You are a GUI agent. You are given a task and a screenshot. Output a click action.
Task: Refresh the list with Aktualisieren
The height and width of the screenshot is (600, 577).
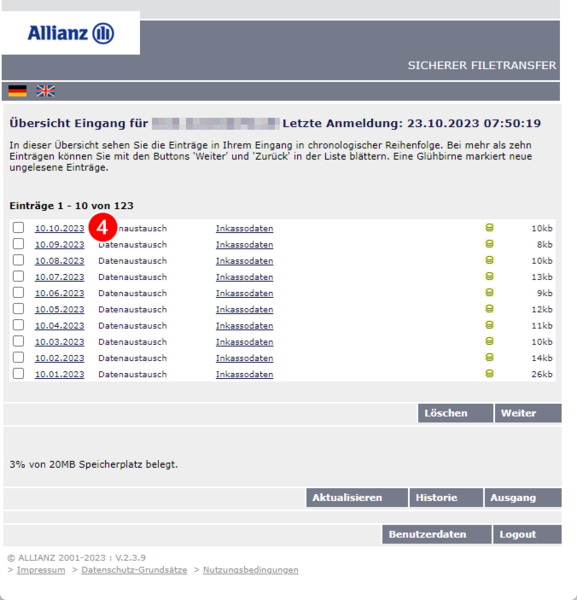357,497
